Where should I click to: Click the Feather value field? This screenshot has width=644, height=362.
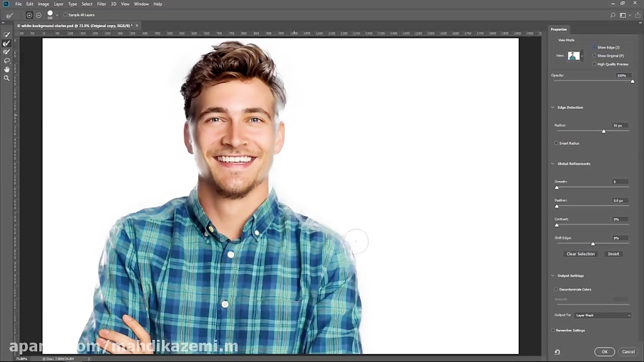(619, 201)
